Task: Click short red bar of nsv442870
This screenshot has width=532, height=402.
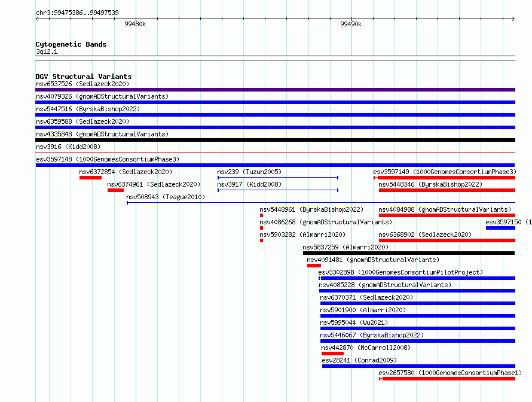Action: (x=332, y=354)
